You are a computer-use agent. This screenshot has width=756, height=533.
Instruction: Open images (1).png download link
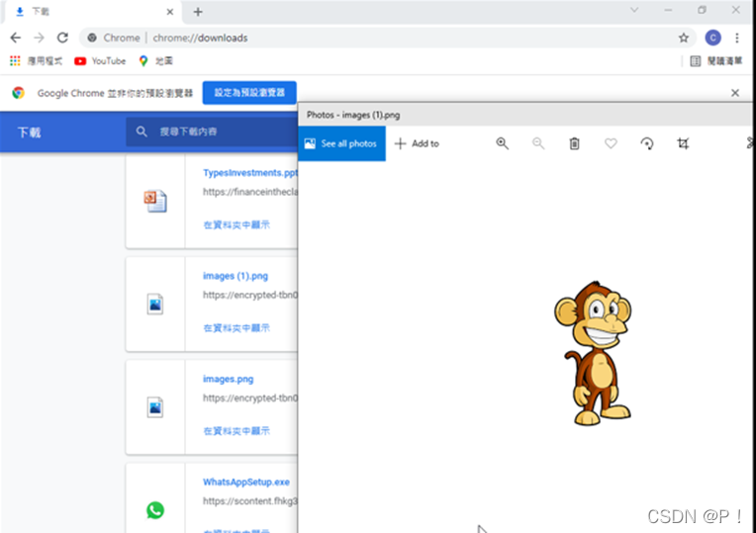[236, 276]
